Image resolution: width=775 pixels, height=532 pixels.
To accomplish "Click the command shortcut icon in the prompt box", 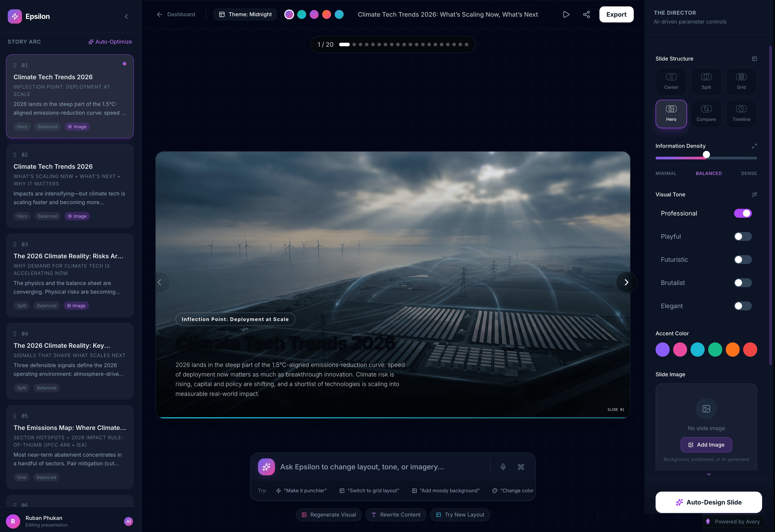I will click(521, 467).
